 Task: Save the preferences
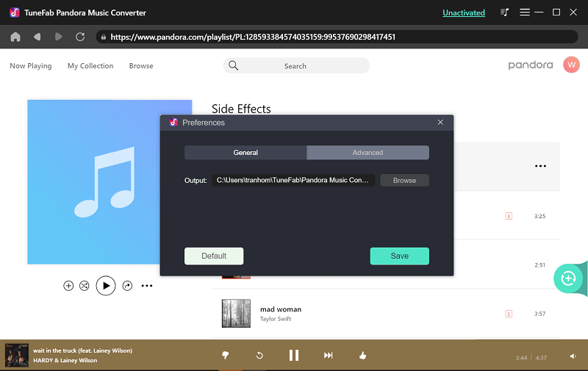(x=399, y=256)
